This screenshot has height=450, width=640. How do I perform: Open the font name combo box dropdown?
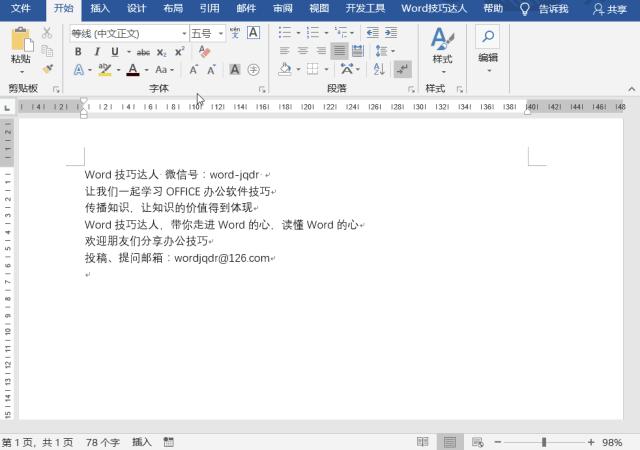click(184, 33)
